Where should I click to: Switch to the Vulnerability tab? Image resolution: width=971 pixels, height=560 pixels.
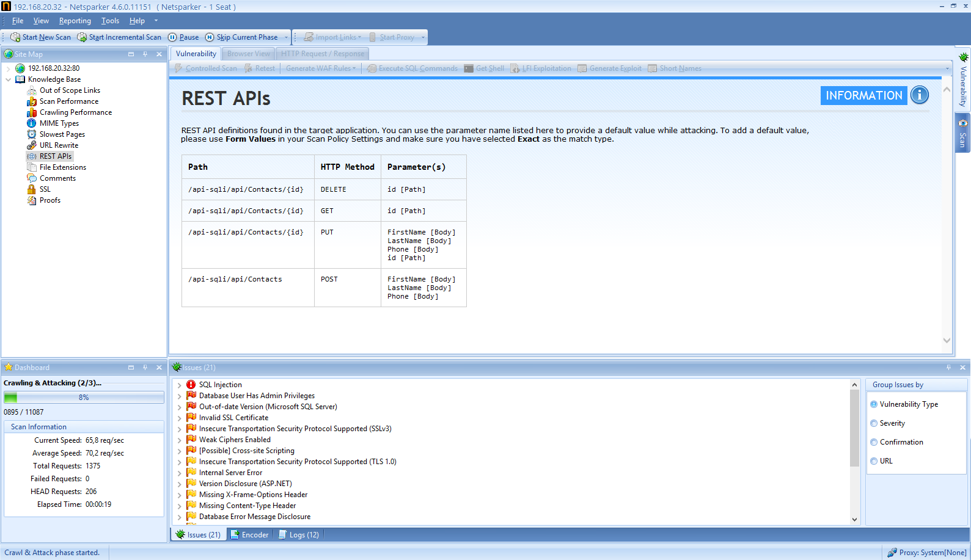coord(196,54)
